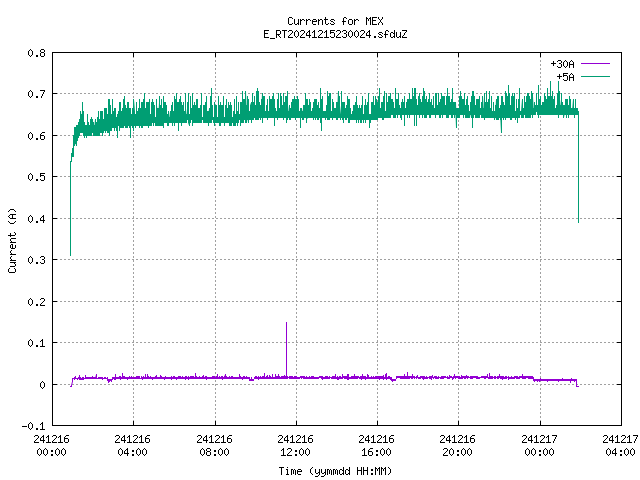Click the 241216 16:00 x-axis tick label
Viewport: 640px width, 480px height.
click(x=376, y=446)
